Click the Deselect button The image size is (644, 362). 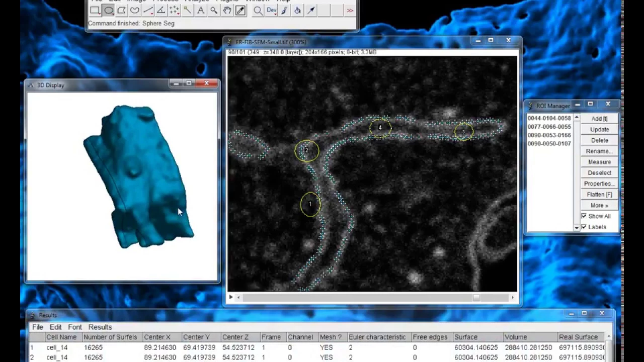599,172
